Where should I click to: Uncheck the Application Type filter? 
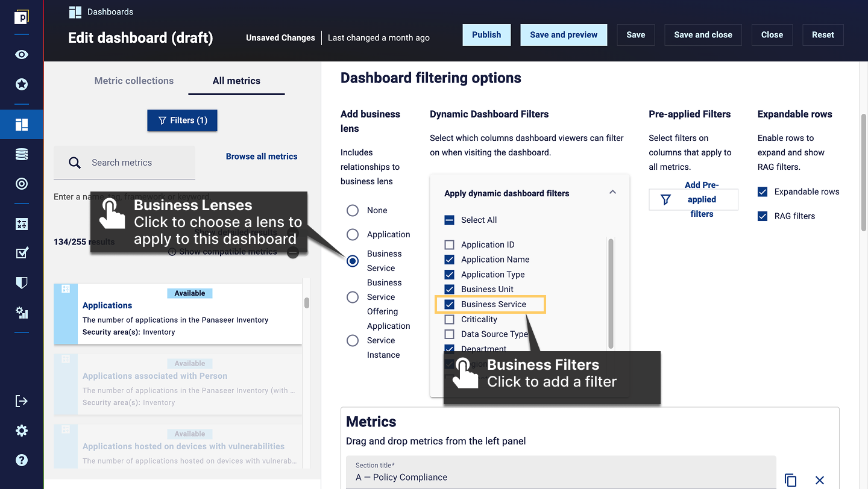click(449, 274)
